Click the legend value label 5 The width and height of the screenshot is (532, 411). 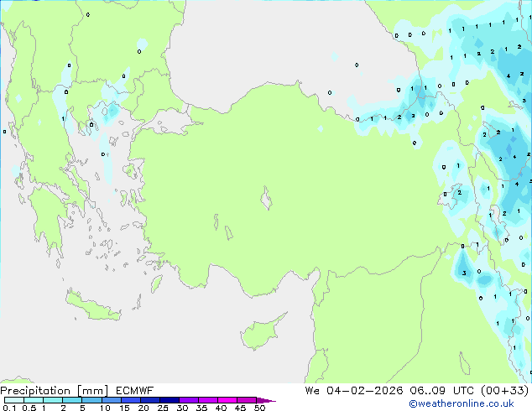[82, 408]
